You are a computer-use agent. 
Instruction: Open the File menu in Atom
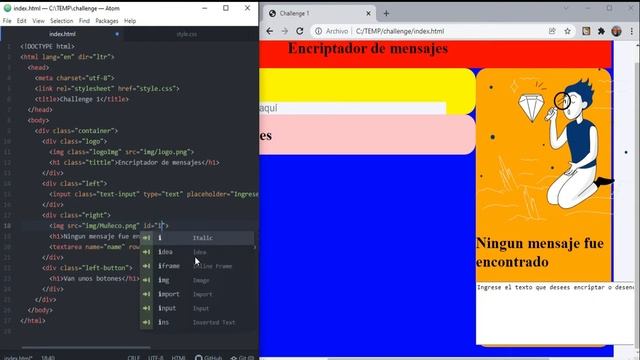[x=7, y=21]
